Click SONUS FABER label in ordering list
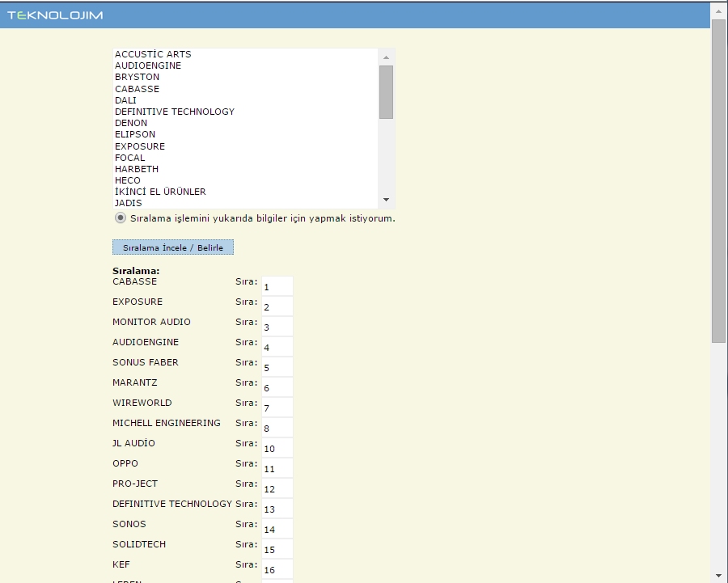This screenshot has width=728, height=583. click(146, 362)
